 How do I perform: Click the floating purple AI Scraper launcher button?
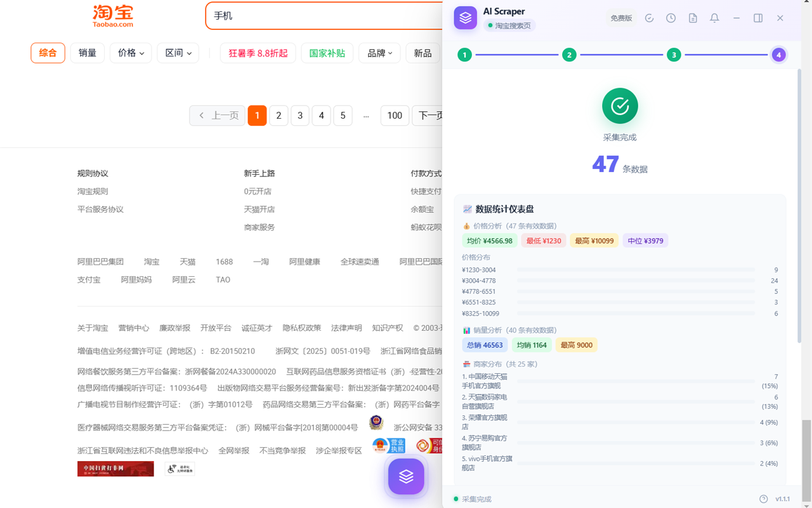[406, 476]
